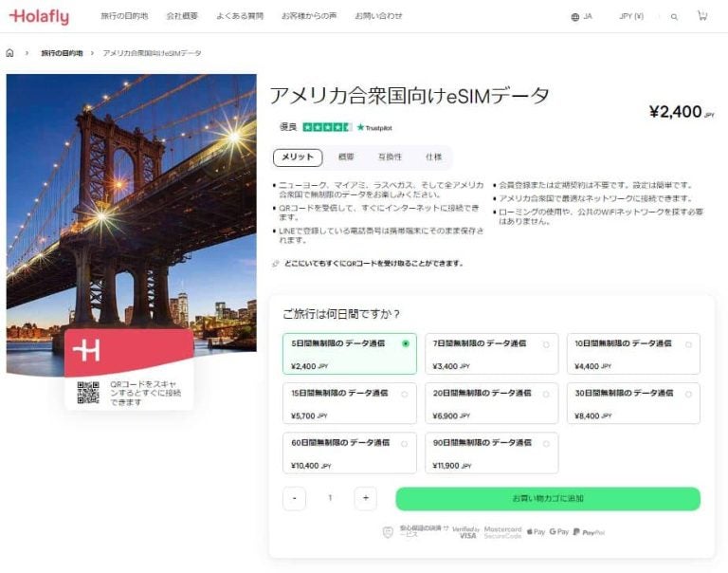The height and width of the screenshot is (573, 728).
Task: Click the Verified by VISA logo
Action: coord(466,532)
